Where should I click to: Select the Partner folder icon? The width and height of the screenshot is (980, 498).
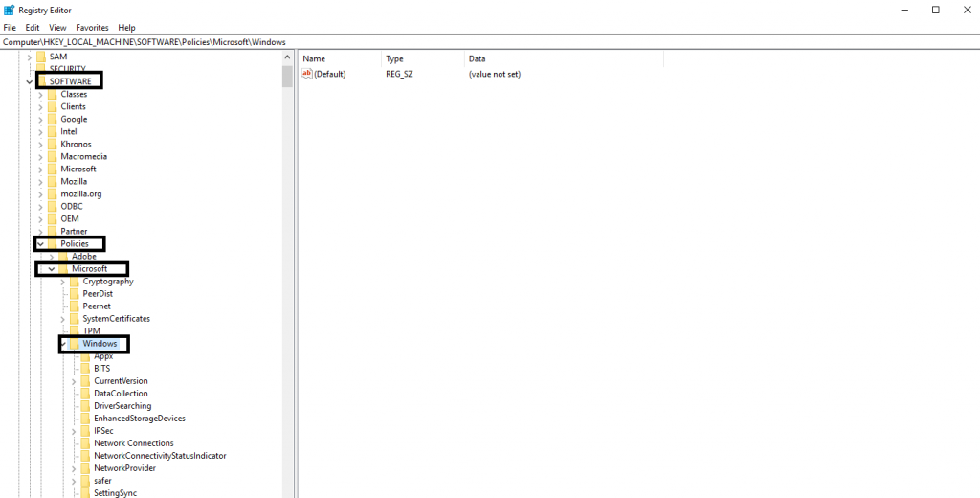52,232
